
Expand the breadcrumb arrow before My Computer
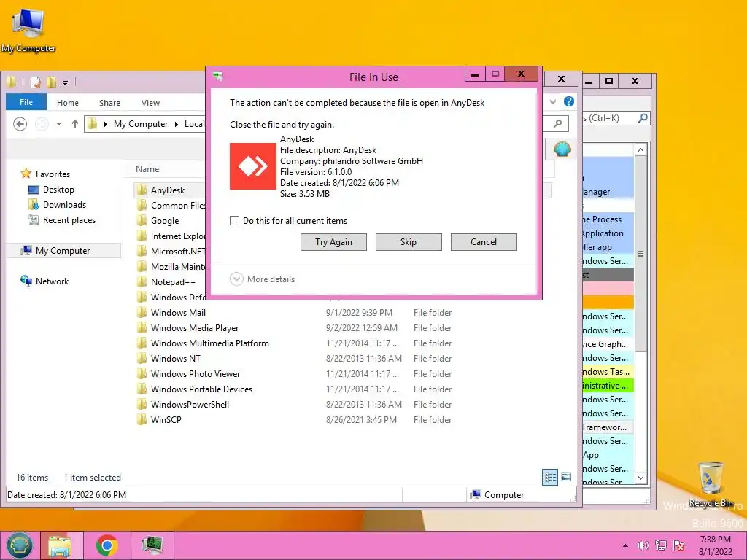[x=105, y=124]
